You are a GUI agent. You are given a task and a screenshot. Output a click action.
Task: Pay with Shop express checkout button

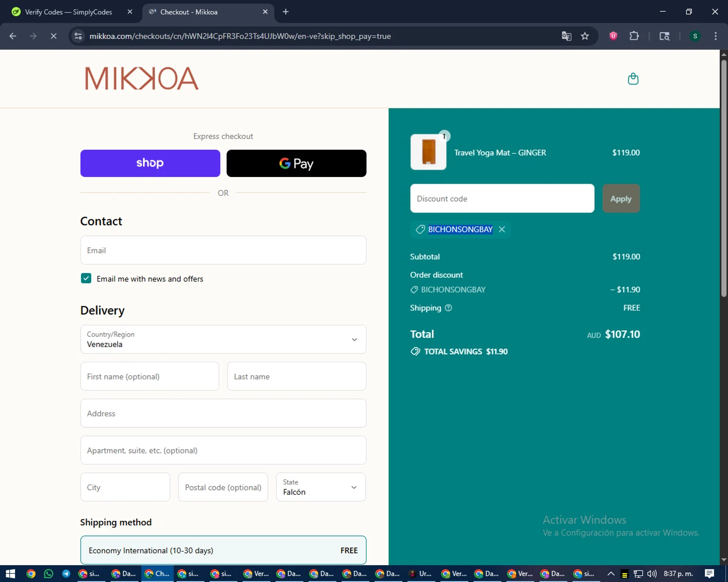point(150,163)
